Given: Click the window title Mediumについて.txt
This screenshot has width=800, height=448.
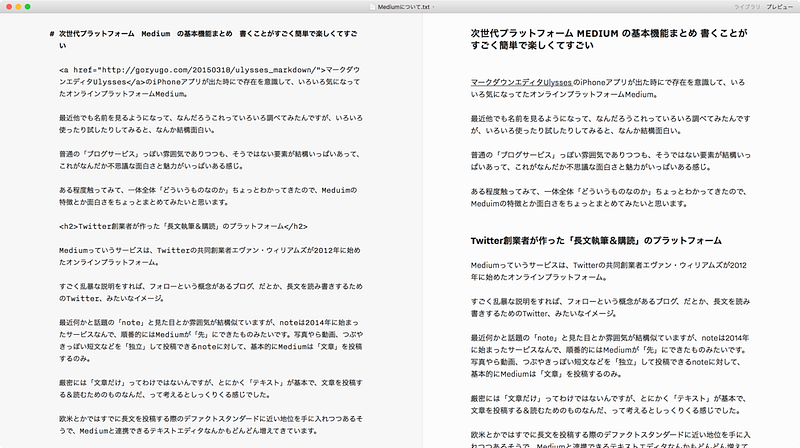Looking at the screenshot, I should (404, 7).
